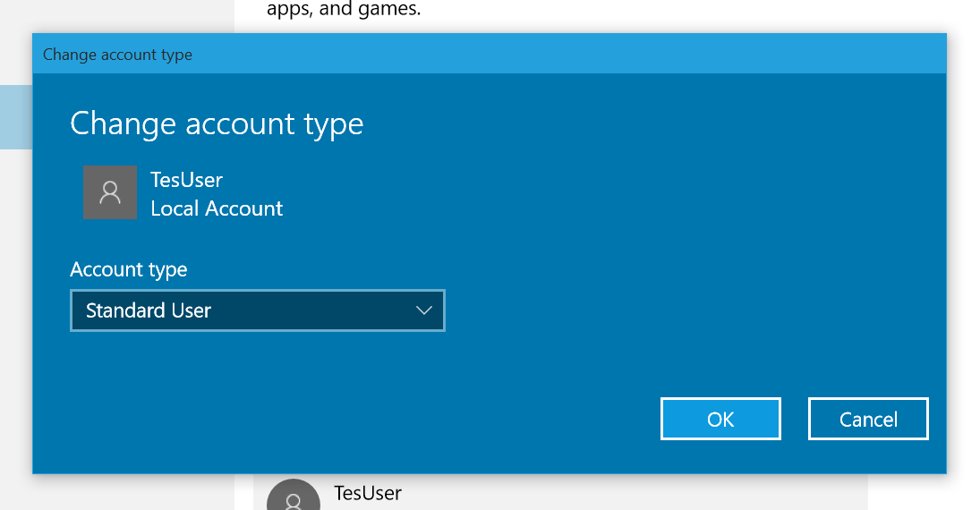Click the TesUser name inside the dialog
980x510 pixels.
pos(186,179)
